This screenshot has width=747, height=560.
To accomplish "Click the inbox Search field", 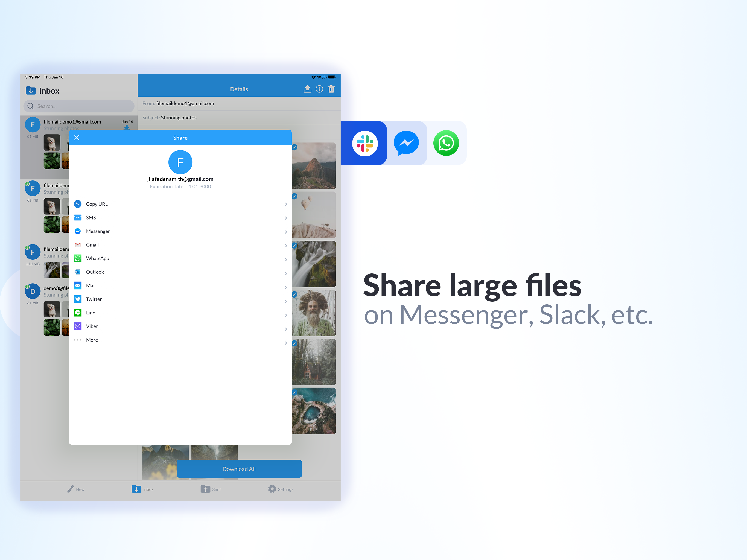I will (79, 106).
